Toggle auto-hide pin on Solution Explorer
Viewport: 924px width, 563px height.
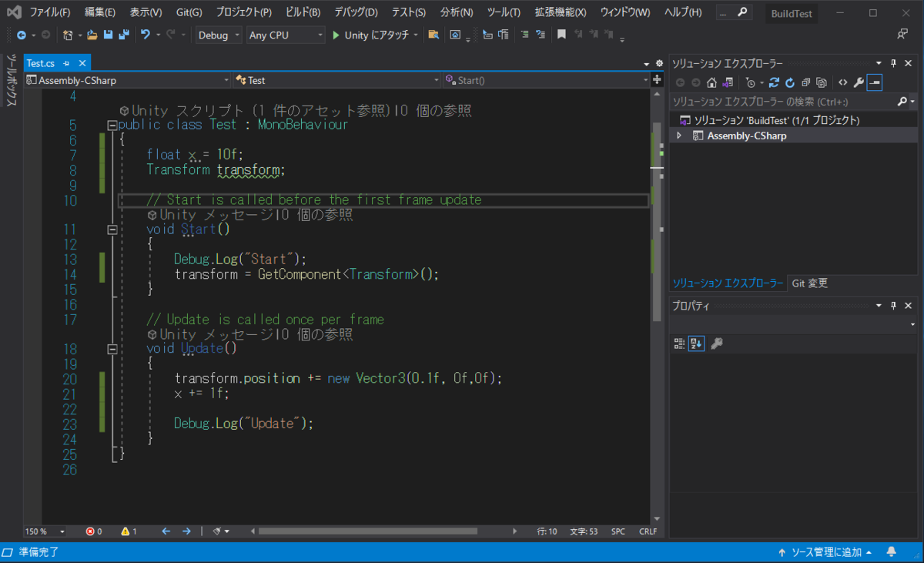pyautogui.click(x=894, y=63)
